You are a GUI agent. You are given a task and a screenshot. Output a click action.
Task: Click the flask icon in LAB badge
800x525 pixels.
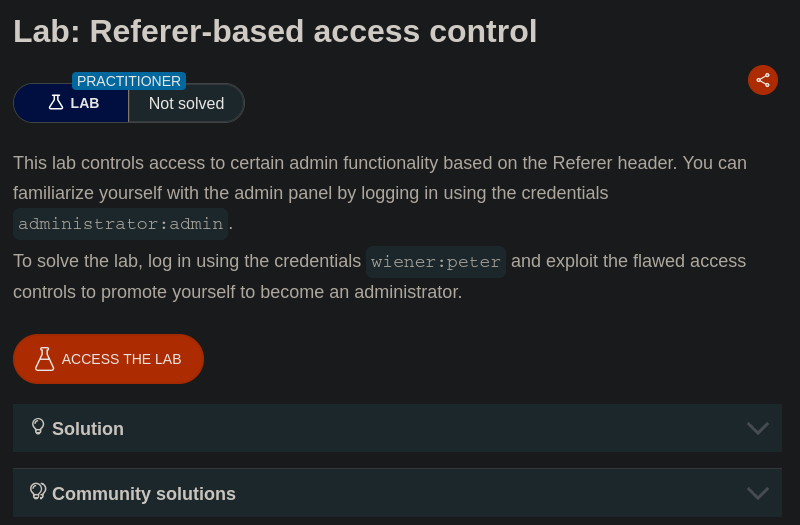pyautogui.click(x=56, y=103)
